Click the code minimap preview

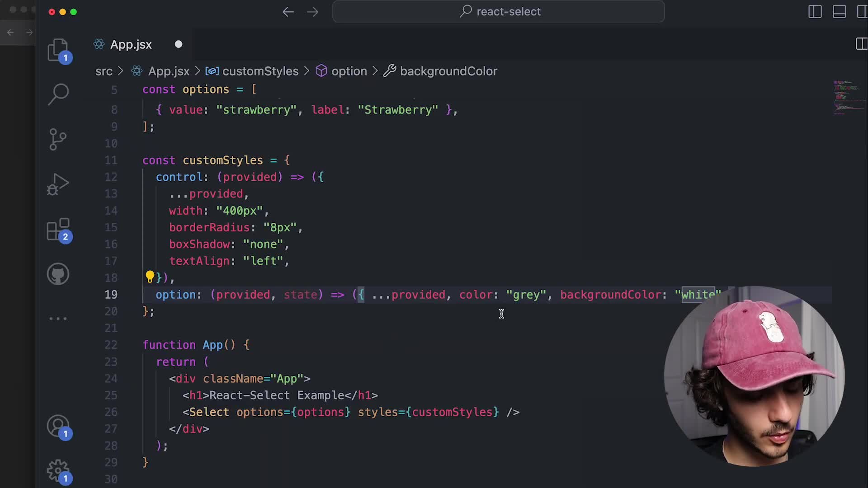click(848, 97)
